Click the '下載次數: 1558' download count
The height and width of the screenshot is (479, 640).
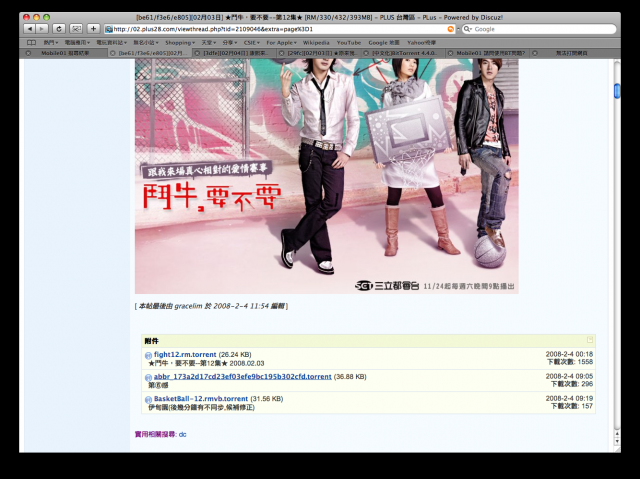tap(570, 362)
